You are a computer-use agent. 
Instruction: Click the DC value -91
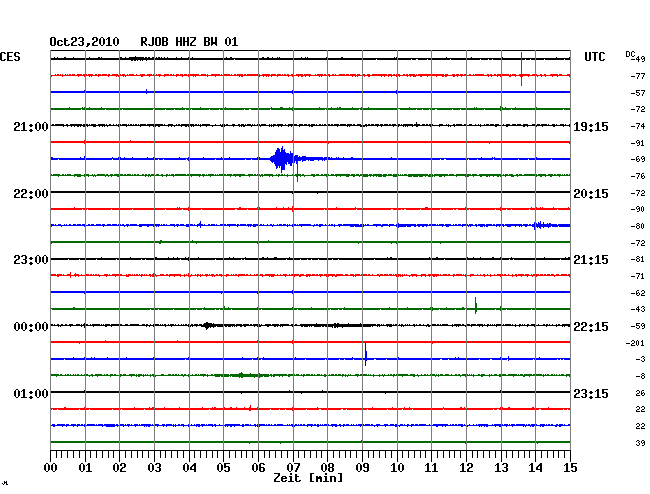click(x=638, y=143)
